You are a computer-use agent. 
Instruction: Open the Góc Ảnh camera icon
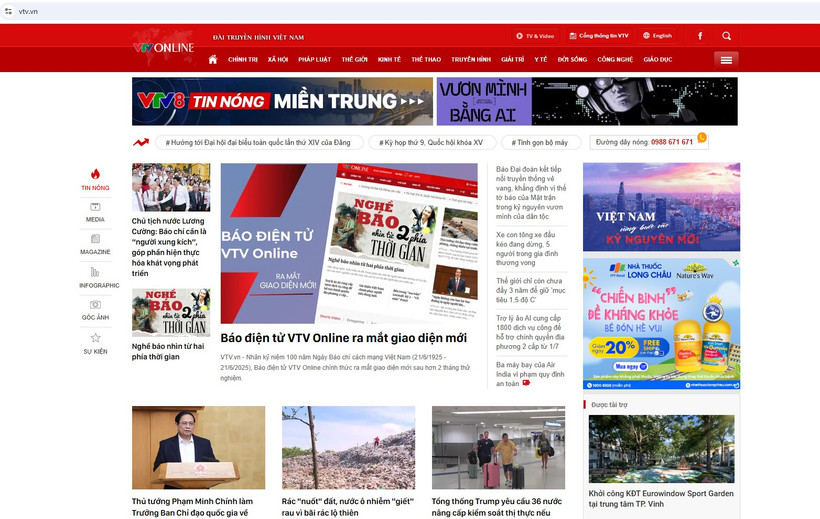(x=95, y=304)
